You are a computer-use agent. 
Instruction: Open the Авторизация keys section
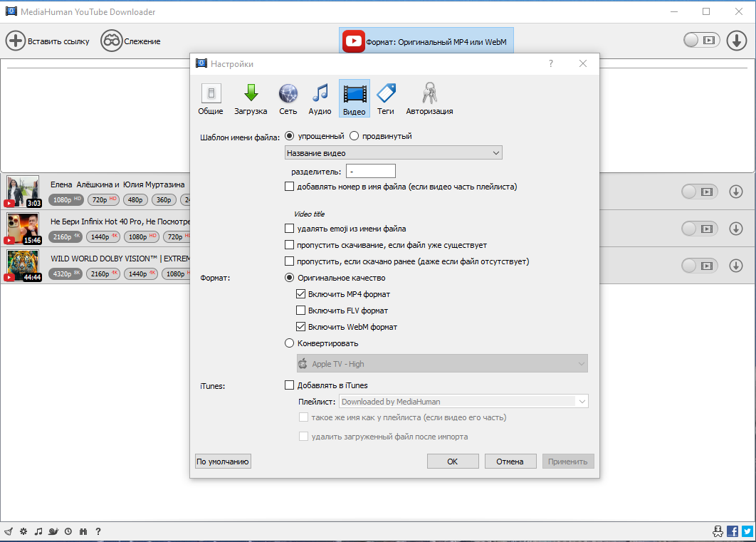click(x=429, y=98)
